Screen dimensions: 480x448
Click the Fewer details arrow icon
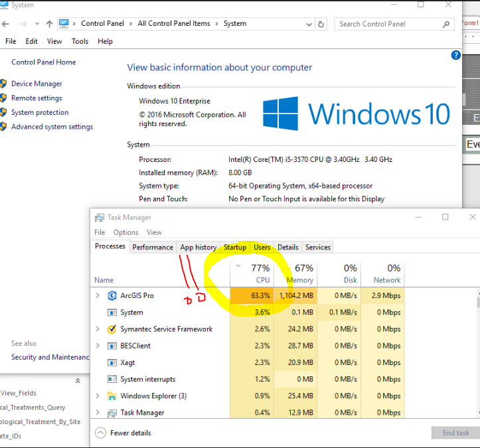[100, 433]
